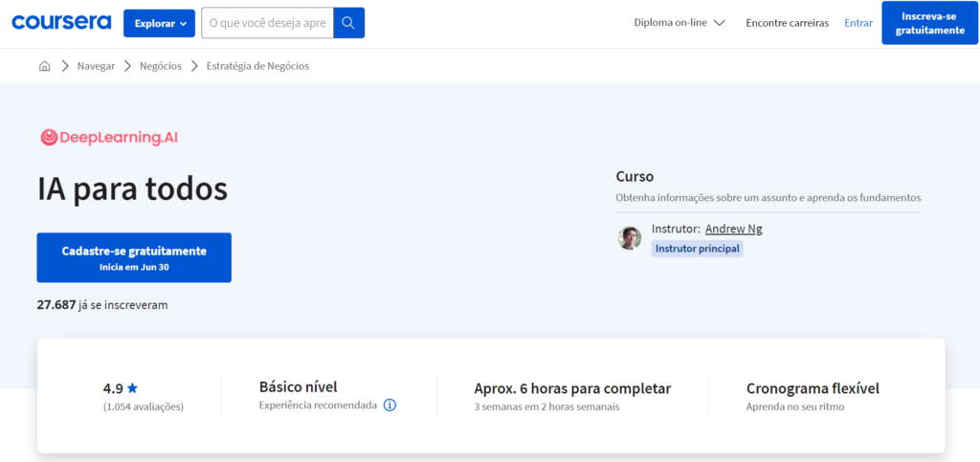Image resolution: width=980 pixels, height=462 pixels.
Task: Click Básico nível heading
Action: tap(299, 387)
